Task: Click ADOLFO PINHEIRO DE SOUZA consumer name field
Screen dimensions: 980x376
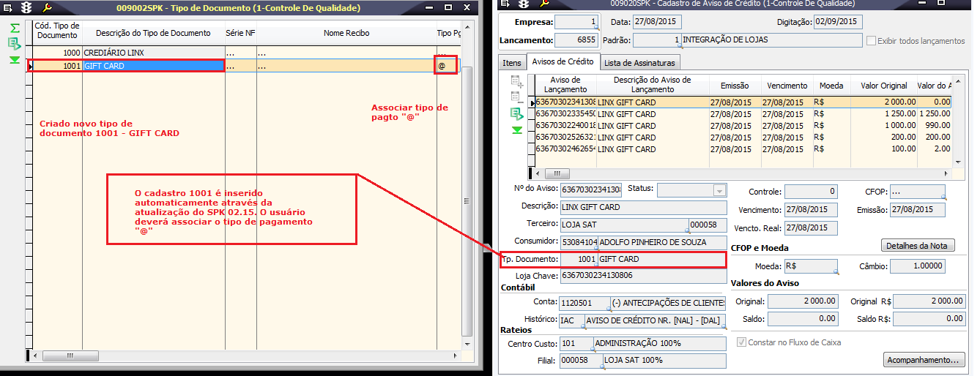Action: (662, 241)
